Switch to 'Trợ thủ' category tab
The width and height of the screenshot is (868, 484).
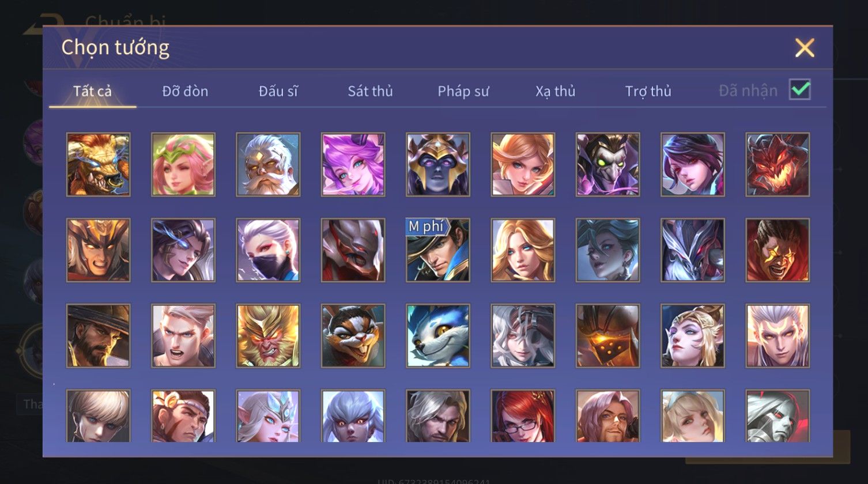click(648, 91)
